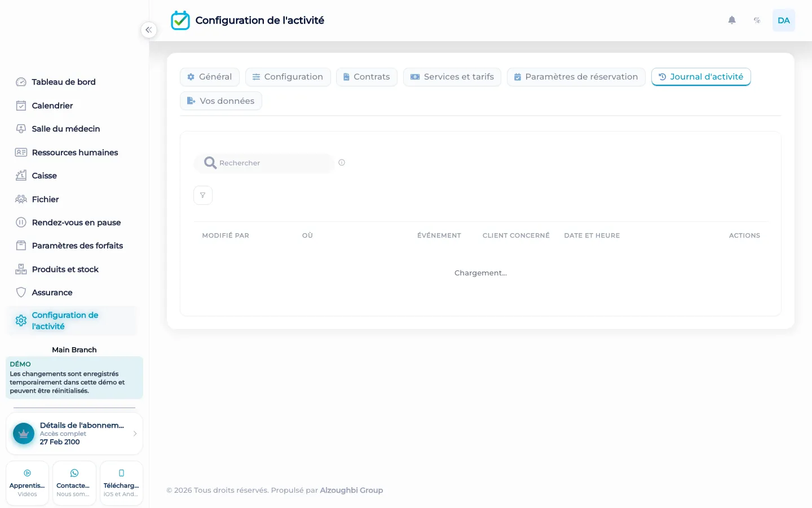Open Apprentissage vidéos button
Screen dimensions: 812x508
tap(27, 483)
